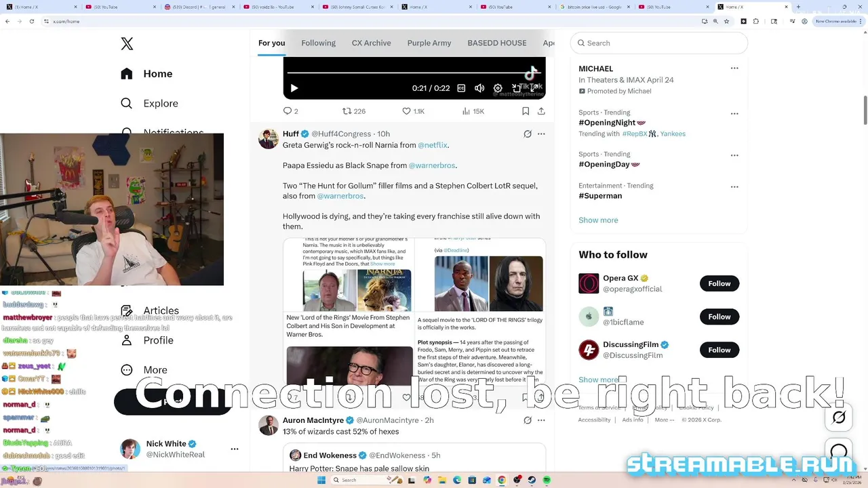Viewport: 868px width, 488px height.
Task: Bookmark the video post
Action: click(x=526, y=111)
